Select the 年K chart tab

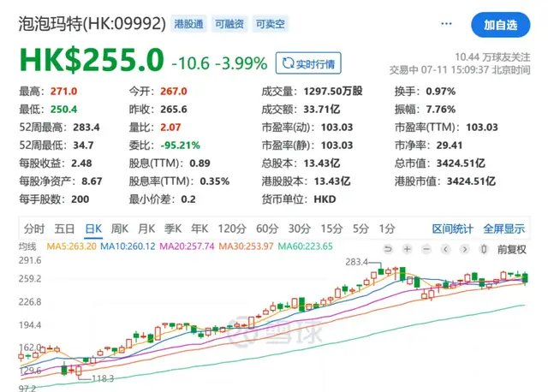point(200,229)
